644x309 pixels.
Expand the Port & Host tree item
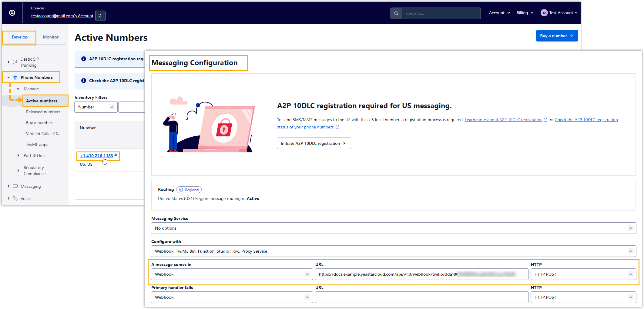pos(18,155)
